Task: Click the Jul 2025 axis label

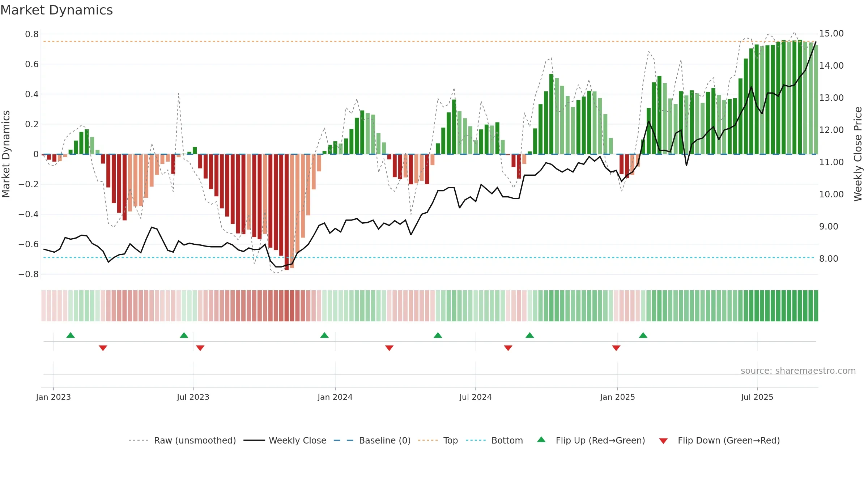Action: coord(757,397)
